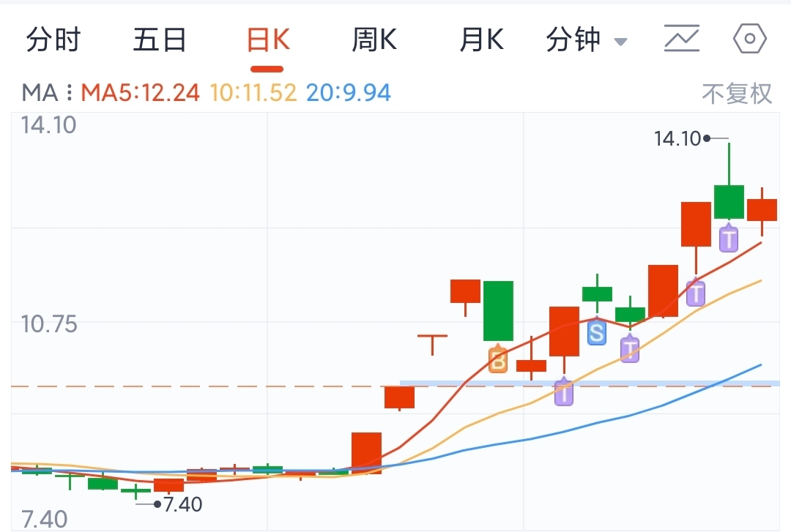
Task: Toggle the MA5 indicator label
Action: 140,93
